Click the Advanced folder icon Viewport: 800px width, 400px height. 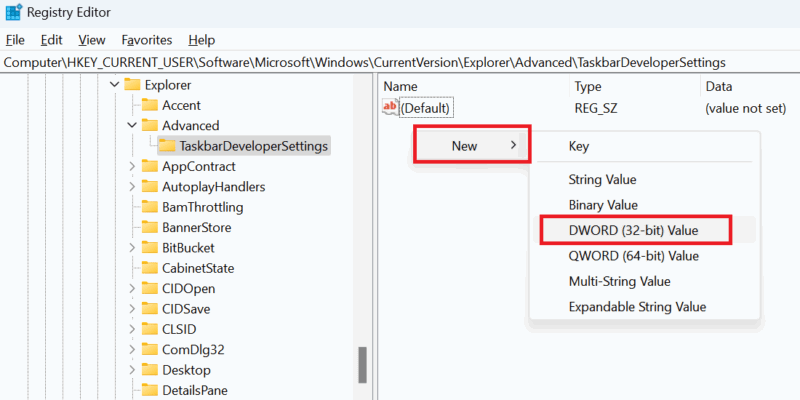click(149, 126)
